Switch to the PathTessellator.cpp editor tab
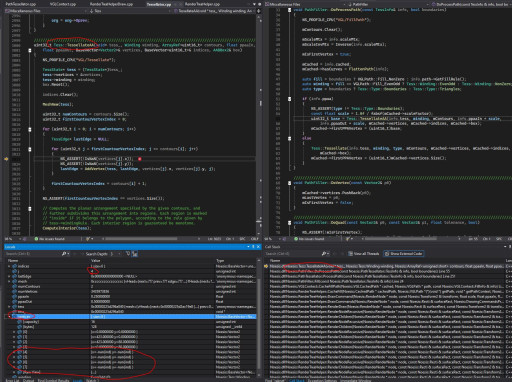The height and width of the screenshot is (382, 512). 20,4
